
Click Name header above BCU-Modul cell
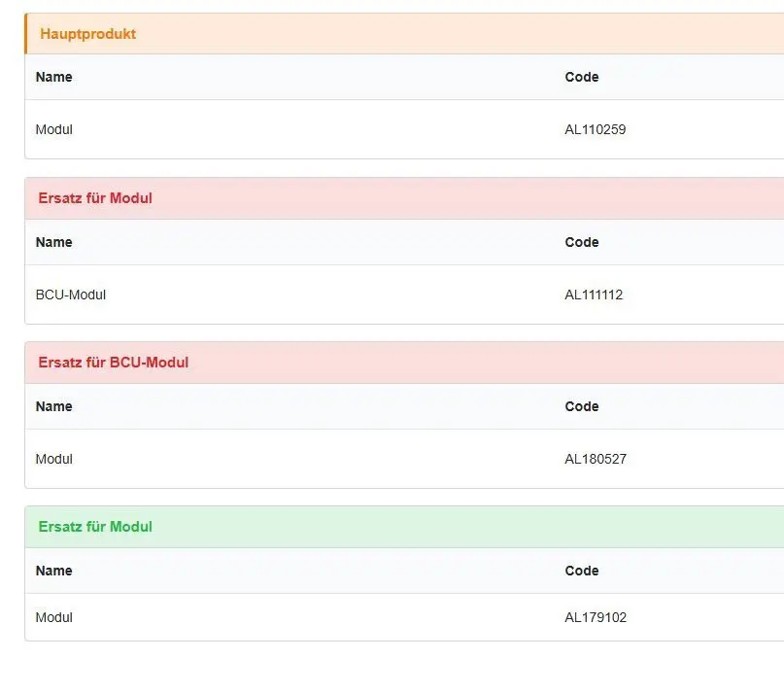pyautogui.click(x=54, y=242)
